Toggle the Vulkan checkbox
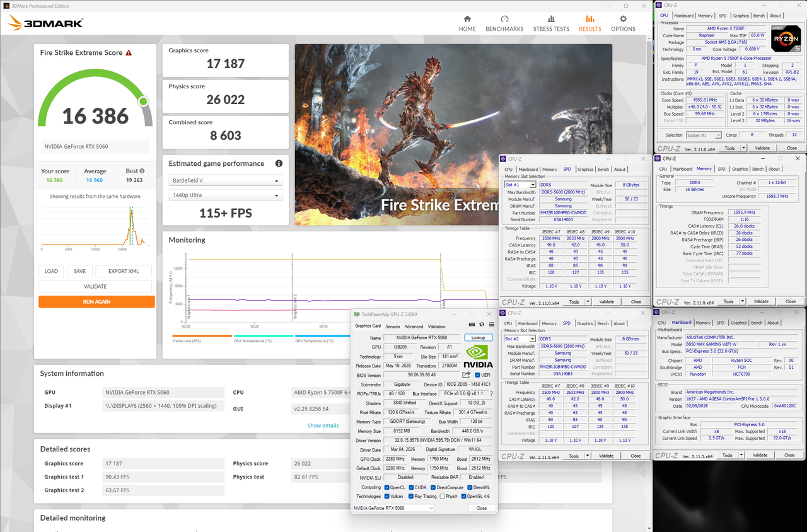 click(387, 496)
